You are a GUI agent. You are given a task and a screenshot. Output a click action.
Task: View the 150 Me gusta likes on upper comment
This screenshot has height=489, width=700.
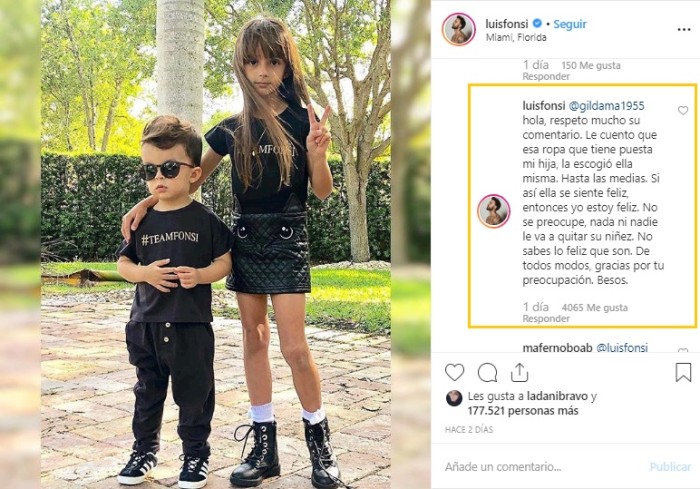(591, 66)
